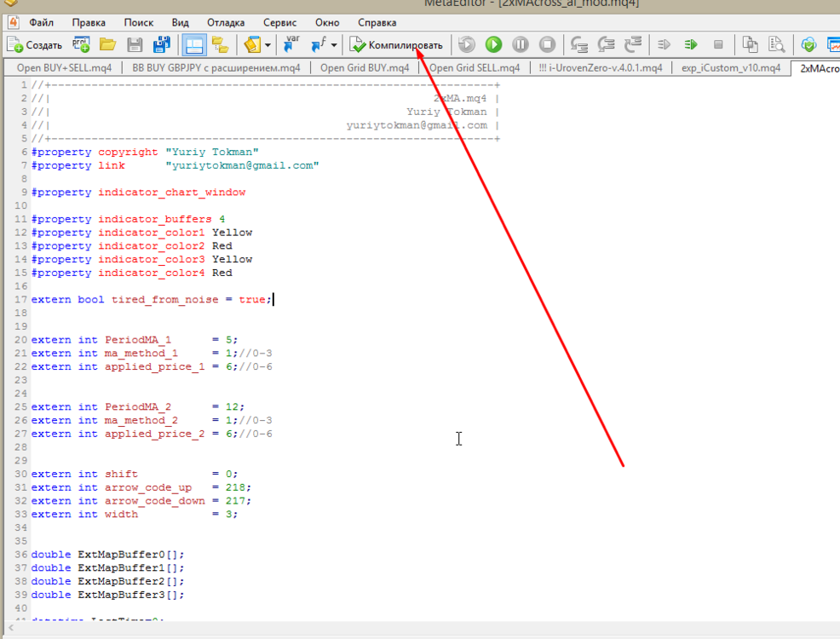The image size is (840, 639).
Task: Click the green profiling on history icon
Action: pos(691,44)
